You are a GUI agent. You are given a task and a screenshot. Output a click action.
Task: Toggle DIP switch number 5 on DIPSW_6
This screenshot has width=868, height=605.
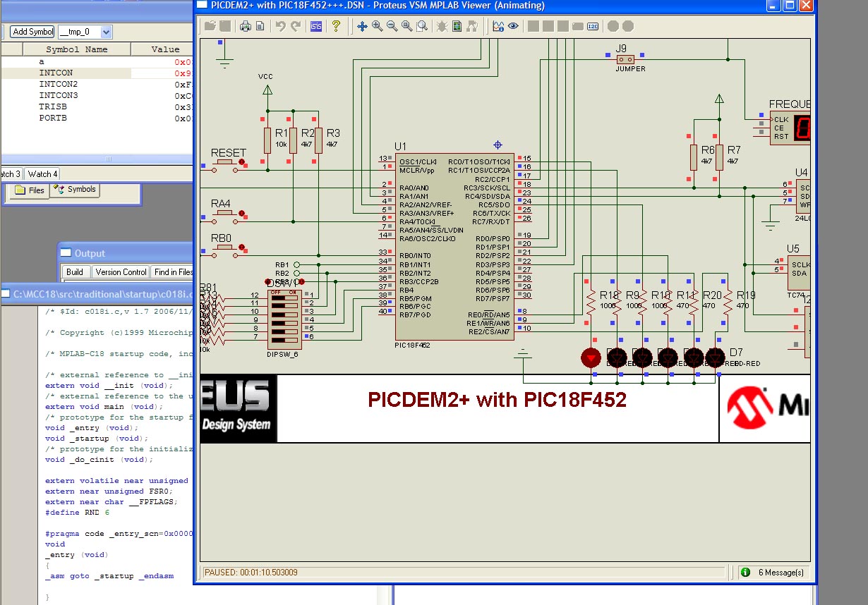pos(284,331)
